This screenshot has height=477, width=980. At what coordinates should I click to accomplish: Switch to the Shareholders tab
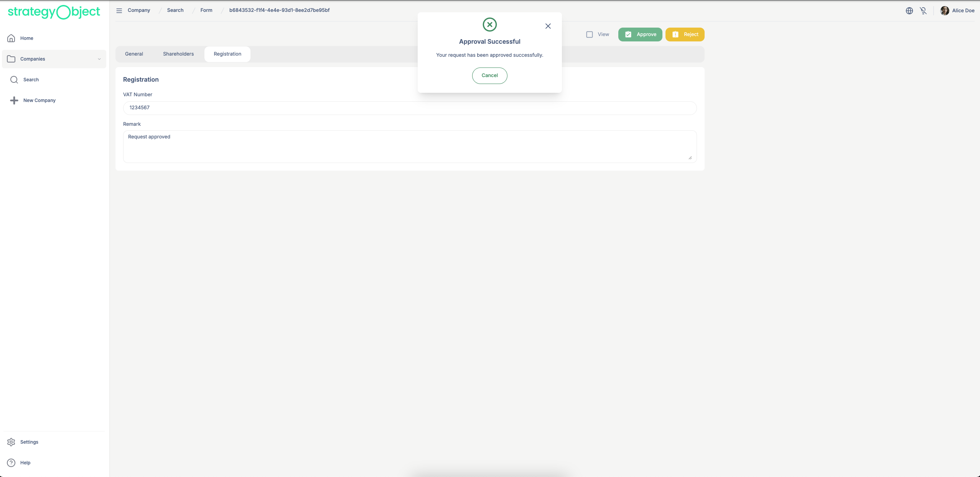click(x=178, y=54)
